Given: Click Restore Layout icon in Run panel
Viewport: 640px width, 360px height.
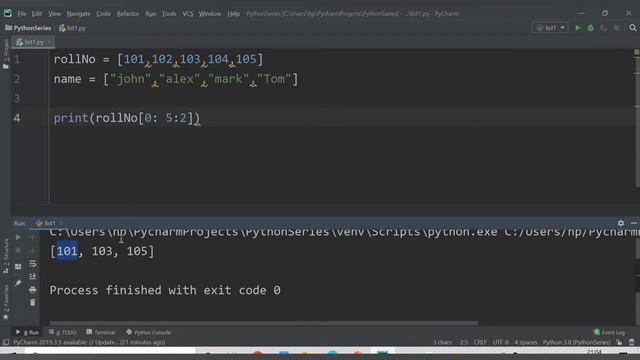Looking at the screenshot, I should pyautogui.click(x=18, y=267).
